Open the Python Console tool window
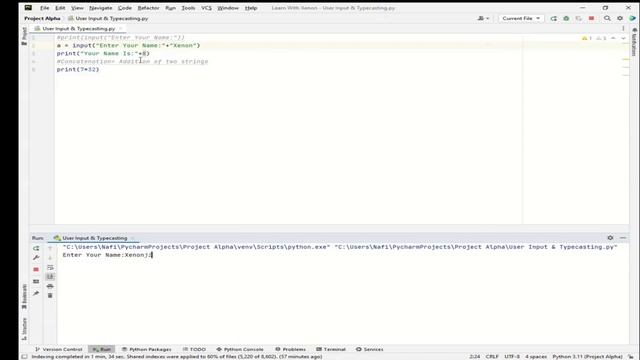 [x=240, y=349]
